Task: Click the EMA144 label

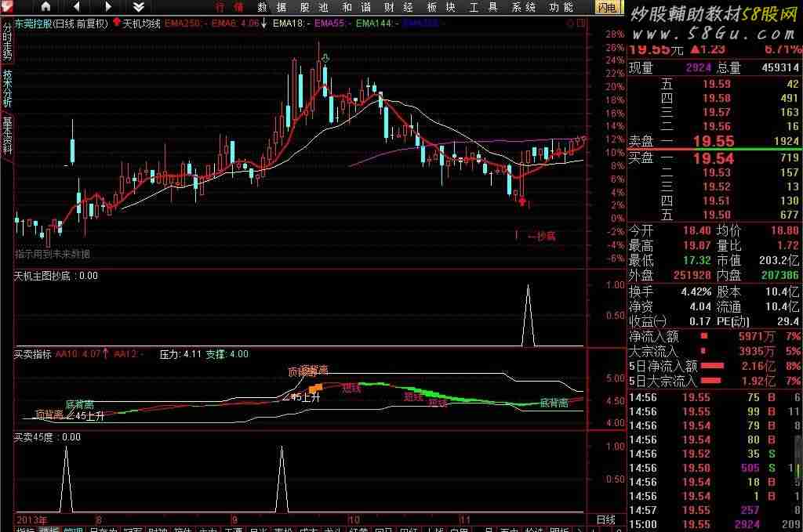Action: pos(377,24)
